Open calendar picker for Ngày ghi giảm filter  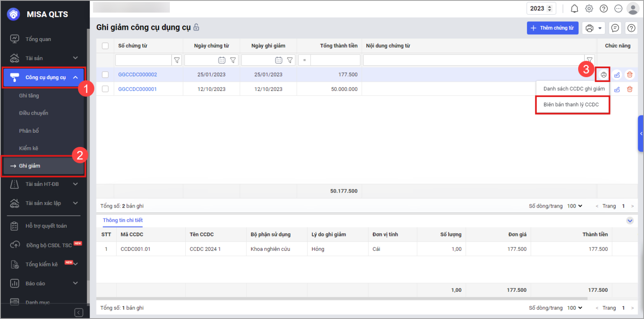[278, 60]
